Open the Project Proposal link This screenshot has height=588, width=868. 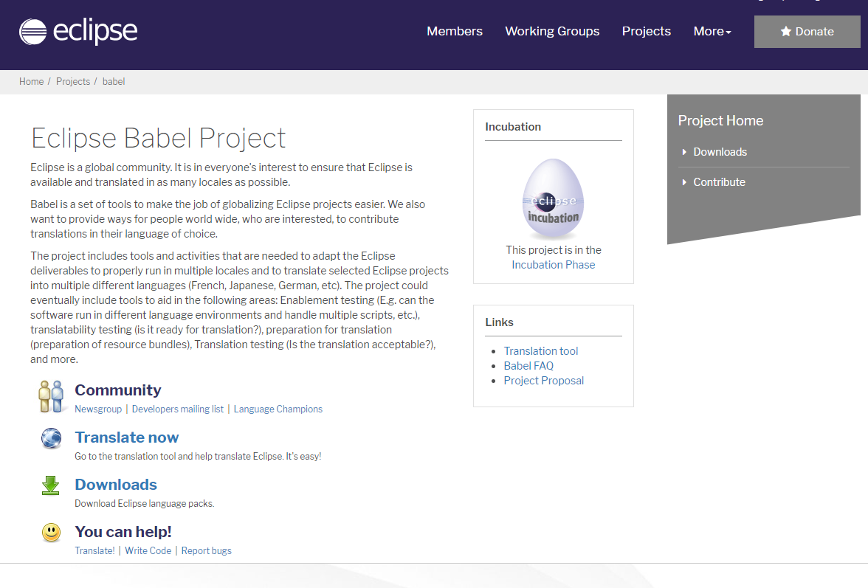coord(543,381)
